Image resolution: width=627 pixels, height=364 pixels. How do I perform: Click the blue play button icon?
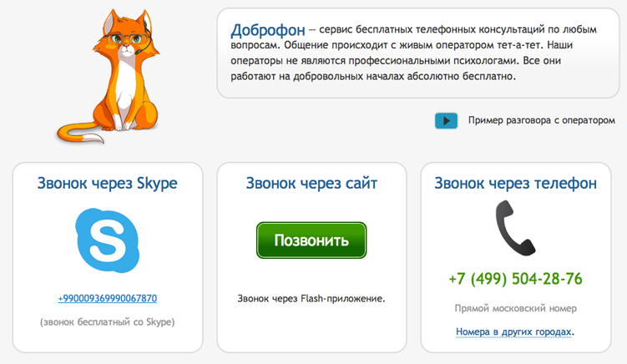coord(446,120)
